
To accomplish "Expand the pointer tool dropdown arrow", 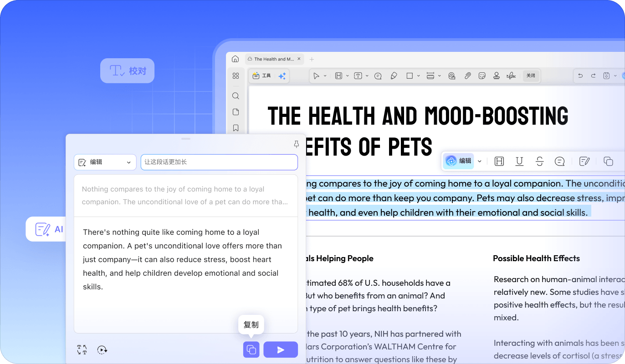I will (x=325, y=76).
